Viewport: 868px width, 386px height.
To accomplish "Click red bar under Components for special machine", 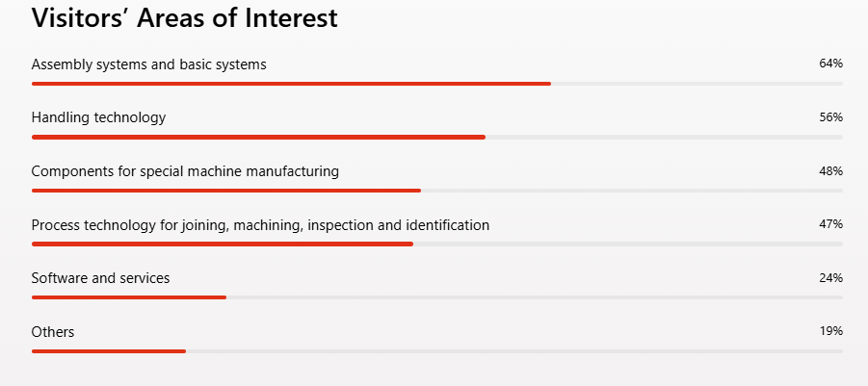I will click(226, 191).
